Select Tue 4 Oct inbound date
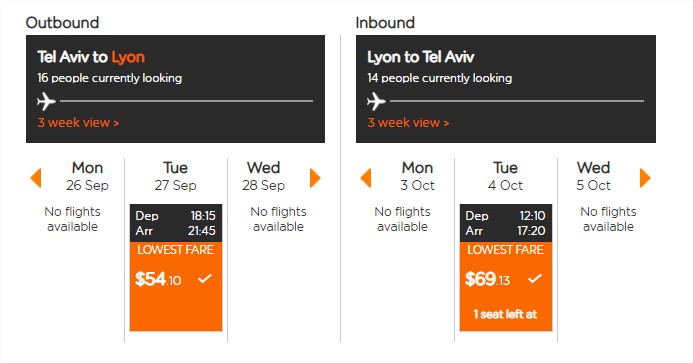The image size is (693, 363). pos(505,176)
